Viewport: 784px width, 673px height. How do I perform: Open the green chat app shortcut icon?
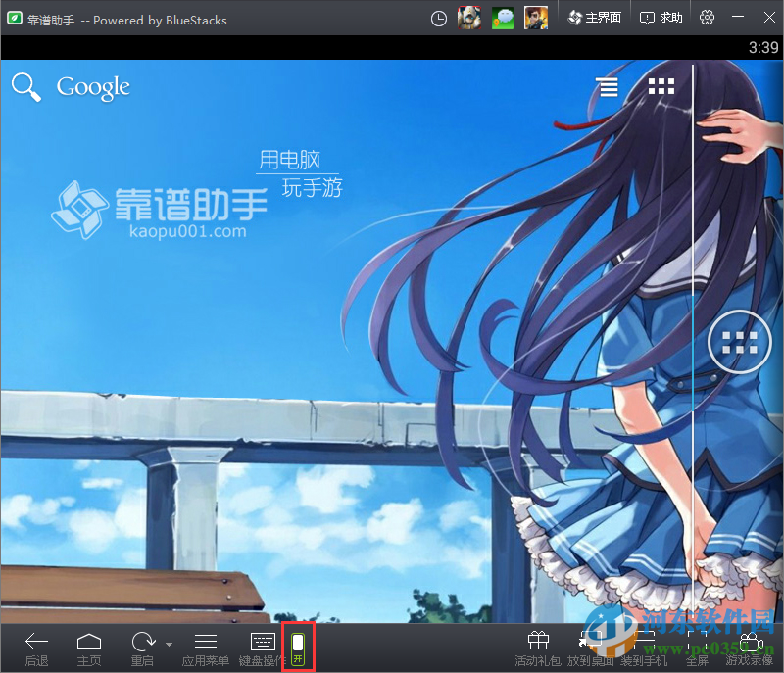pyautogui.click(x=503, y=19)
